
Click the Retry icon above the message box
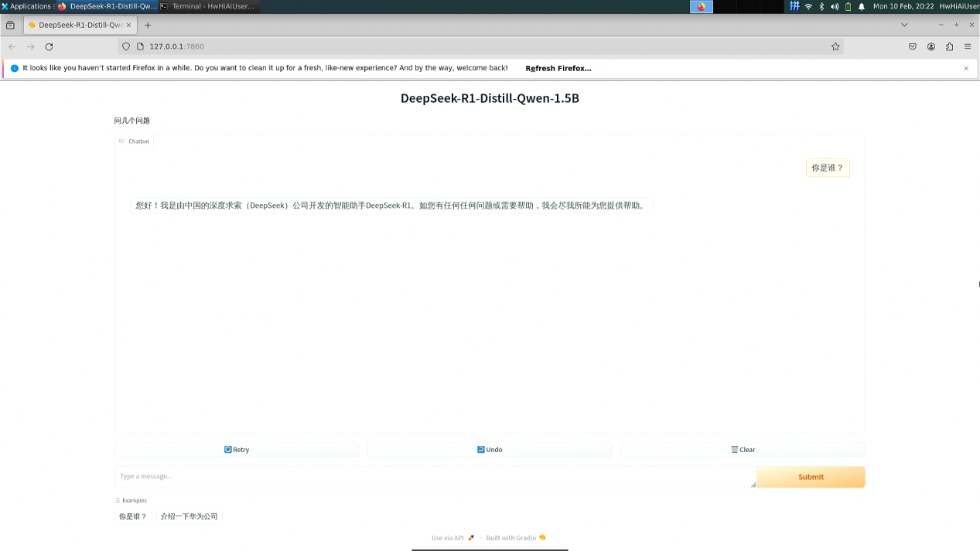(227, 449)
